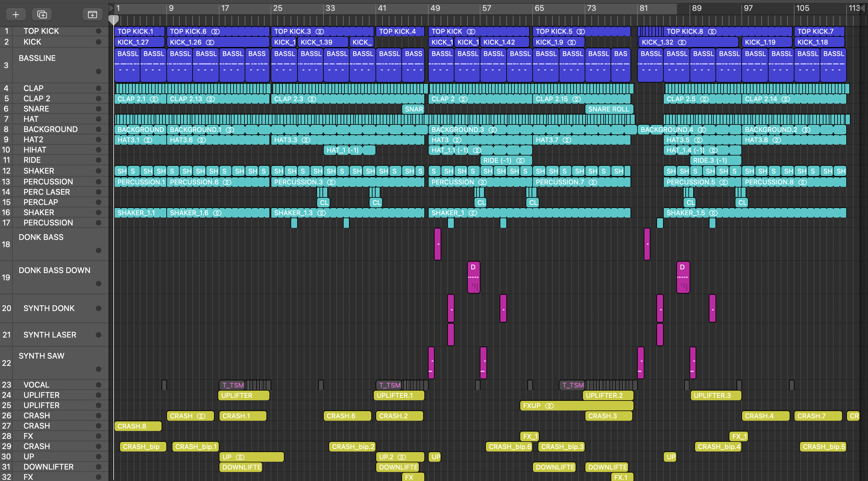868x481 pixels.
Task: Click the arrow at right end of ruler
Action: (863, 8)
